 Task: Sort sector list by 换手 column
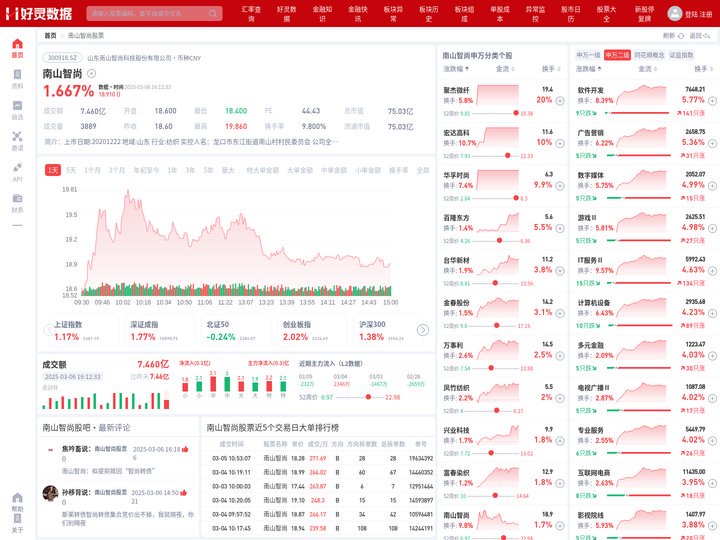click(703, 69)
